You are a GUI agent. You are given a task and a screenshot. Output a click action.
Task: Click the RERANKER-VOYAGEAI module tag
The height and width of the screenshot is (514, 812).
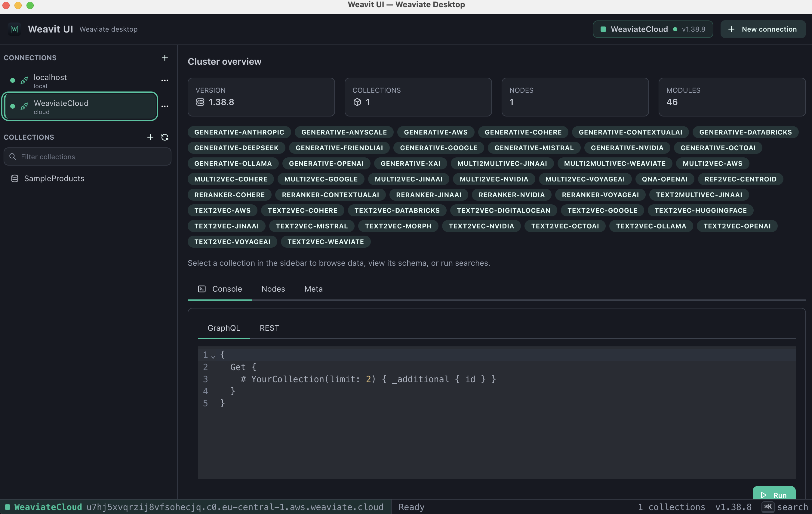[x=600, y=195]
